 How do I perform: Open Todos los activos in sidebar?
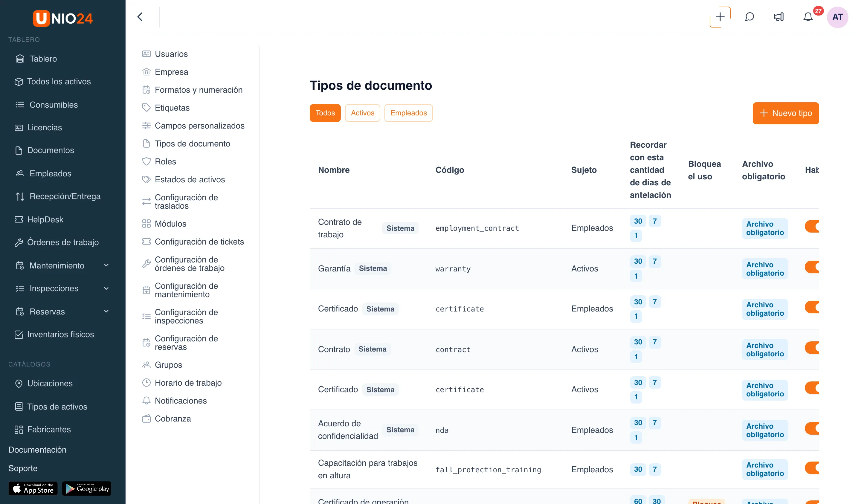click(53, 82)
